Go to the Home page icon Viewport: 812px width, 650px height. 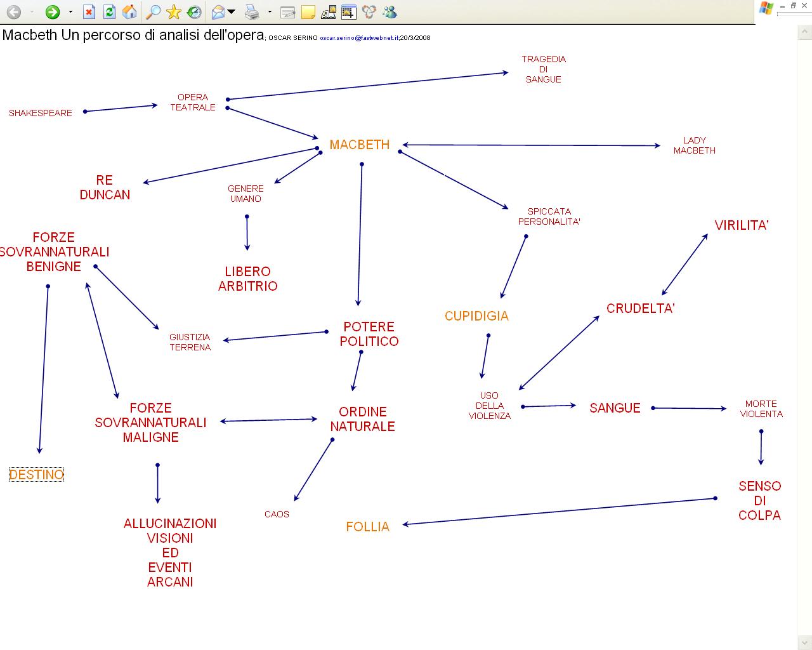click(129, 12)
